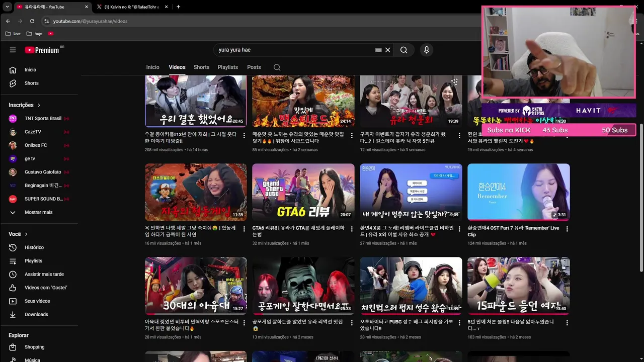Open CazéTV subscription
This screenshot has width=644, height=362.
pos(33,132)
